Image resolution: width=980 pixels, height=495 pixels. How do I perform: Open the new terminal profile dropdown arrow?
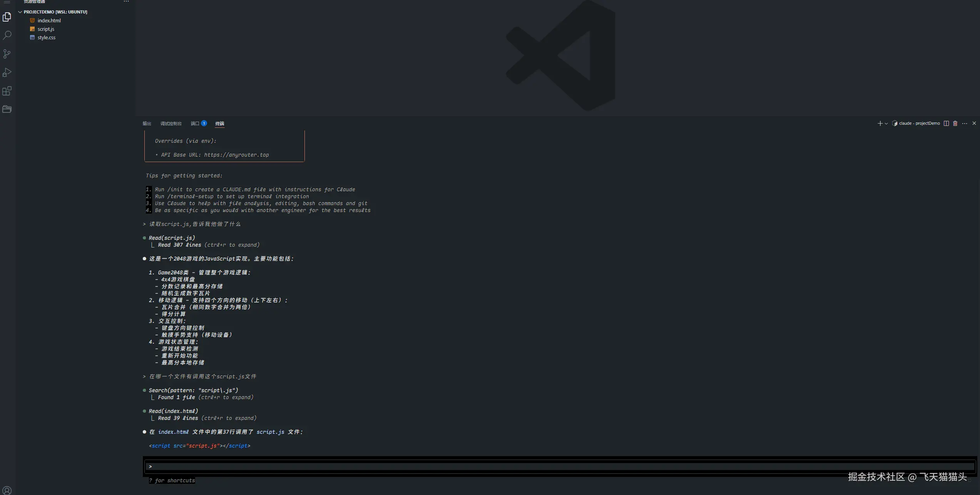[x=886, y=124]
